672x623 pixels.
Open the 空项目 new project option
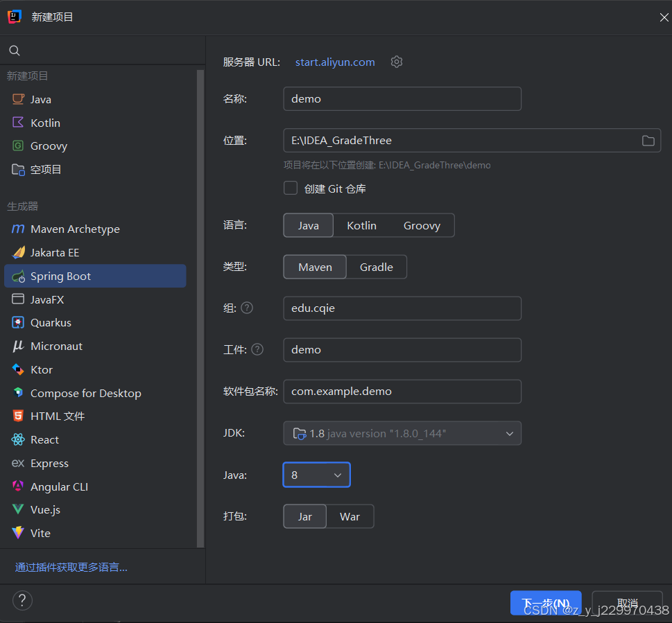coord(45,169)
